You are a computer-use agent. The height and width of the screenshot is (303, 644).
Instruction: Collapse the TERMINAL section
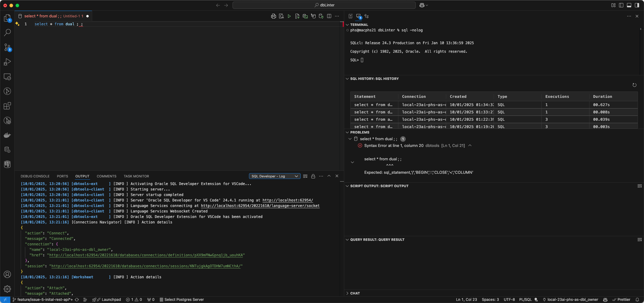click(347, 25)
